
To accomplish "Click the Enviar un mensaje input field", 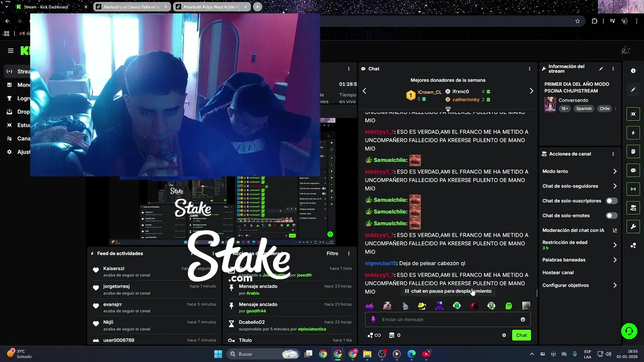I will tap(448, 319).
